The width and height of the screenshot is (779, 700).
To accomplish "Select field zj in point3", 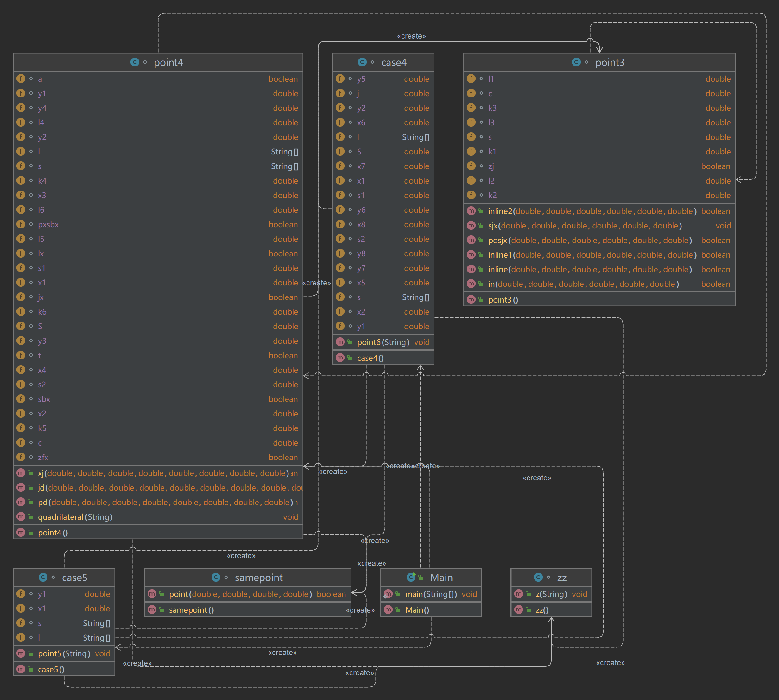I will pyautogui.click(x=599, y=166).
